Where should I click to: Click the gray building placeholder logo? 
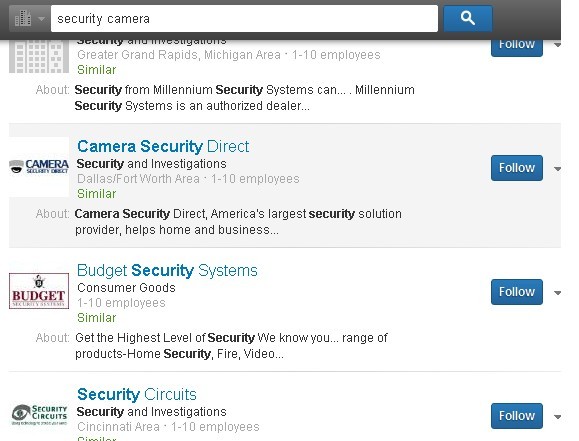pyautogui.click(x=39, y=56)
